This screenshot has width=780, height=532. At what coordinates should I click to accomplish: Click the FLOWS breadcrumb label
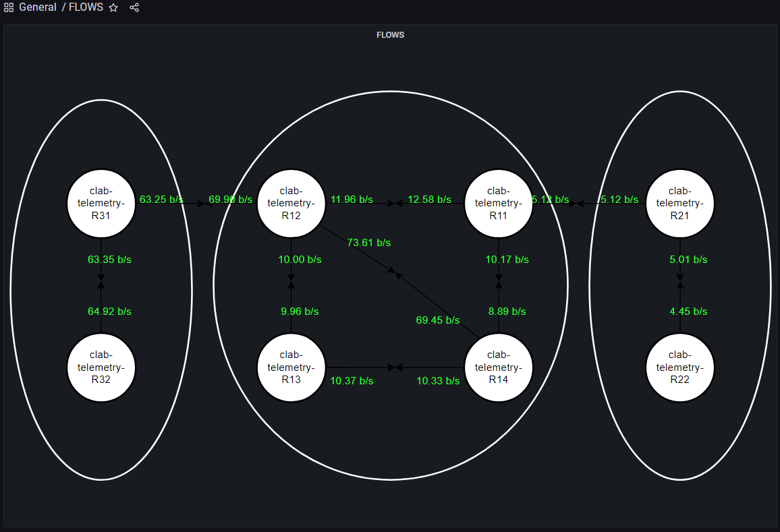coord(86,7)
